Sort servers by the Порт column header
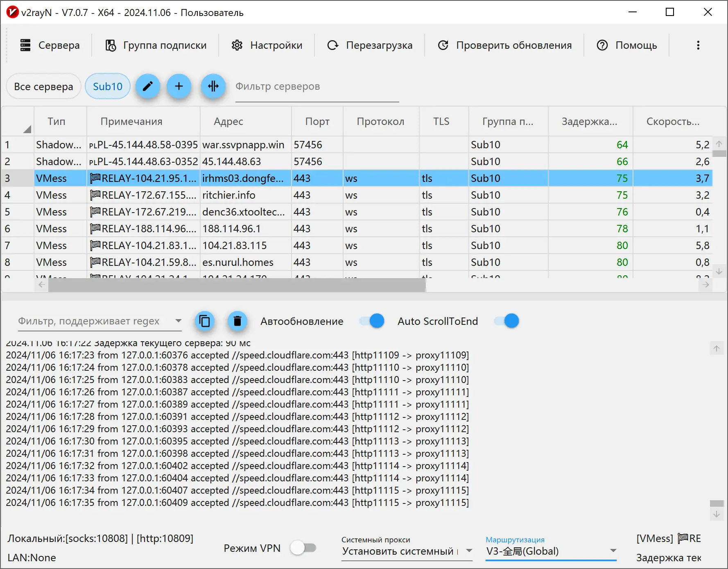 tap(317, 121)
